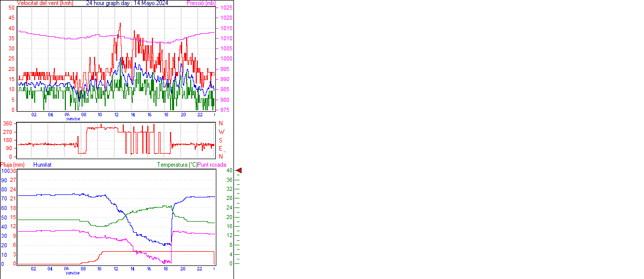Click the 100 value on humidity axis

pos(5,171)
